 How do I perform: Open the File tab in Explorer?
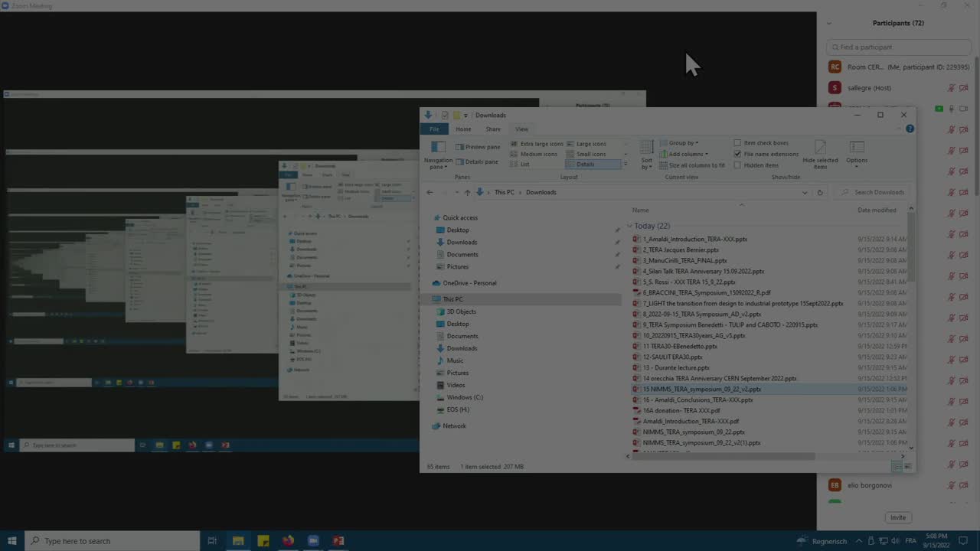[434, 129]
